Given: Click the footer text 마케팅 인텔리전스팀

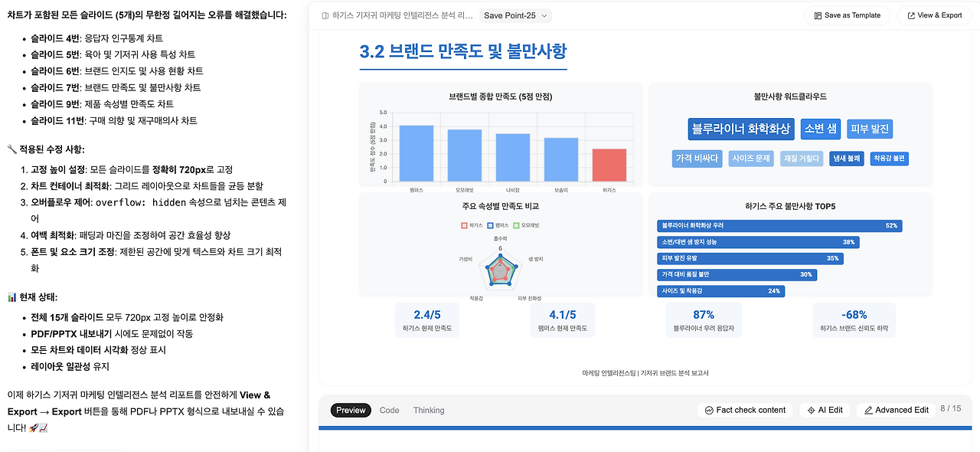Looking at the screenshot, I should tap(609, 373).
